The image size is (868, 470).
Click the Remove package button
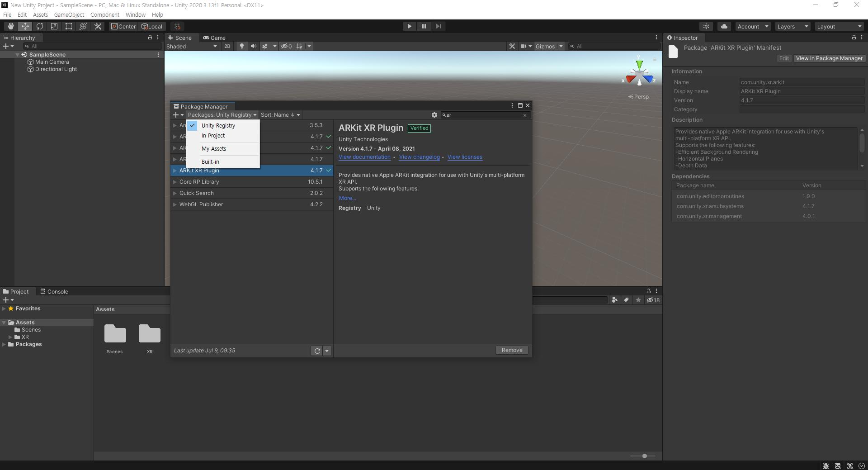click(512, 350)
